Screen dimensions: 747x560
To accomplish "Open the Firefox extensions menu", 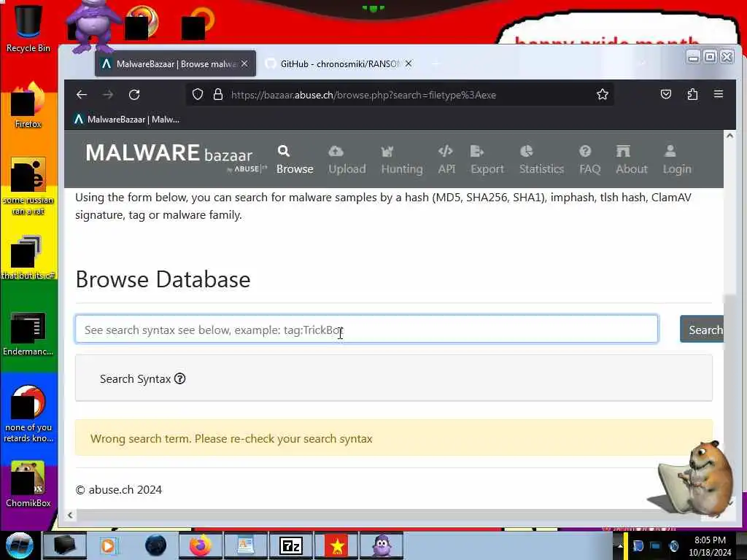I will (x=693, y=94).
